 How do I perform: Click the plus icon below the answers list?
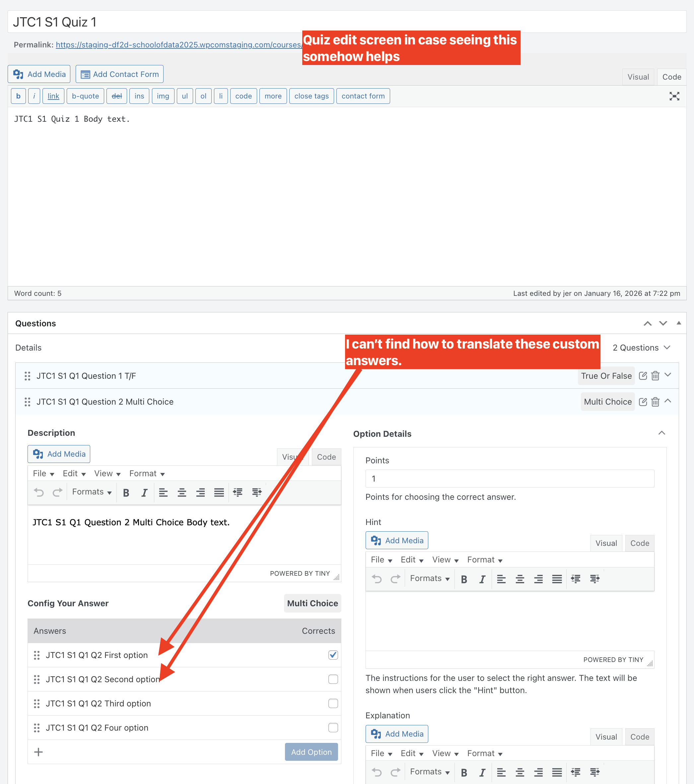38,752
